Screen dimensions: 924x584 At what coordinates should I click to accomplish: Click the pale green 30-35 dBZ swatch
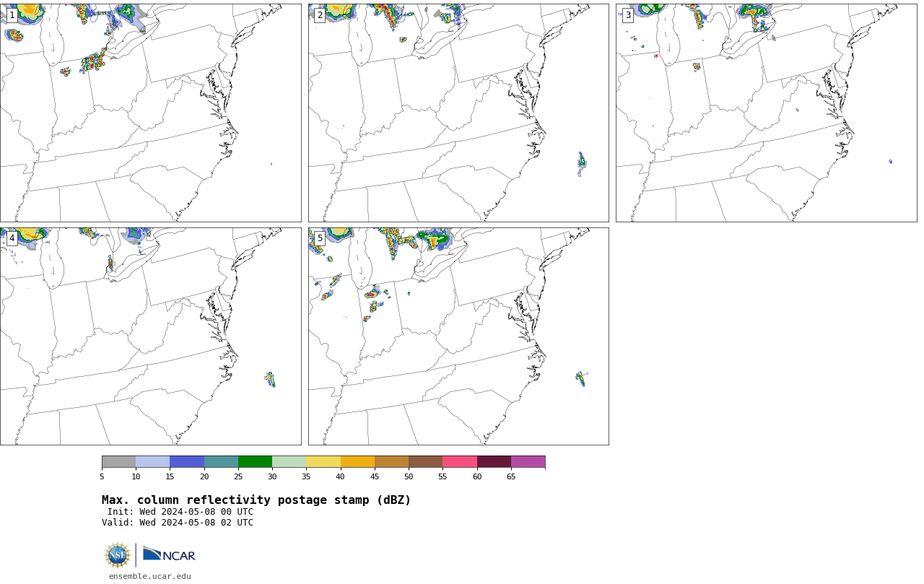(289, 462)
